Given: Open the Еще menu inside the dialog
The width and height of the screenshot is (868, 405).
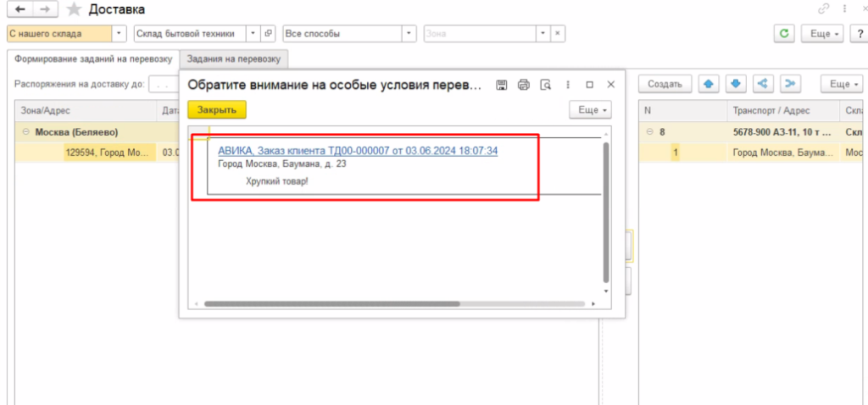Looking at the screenshot, I should [590, 110].
